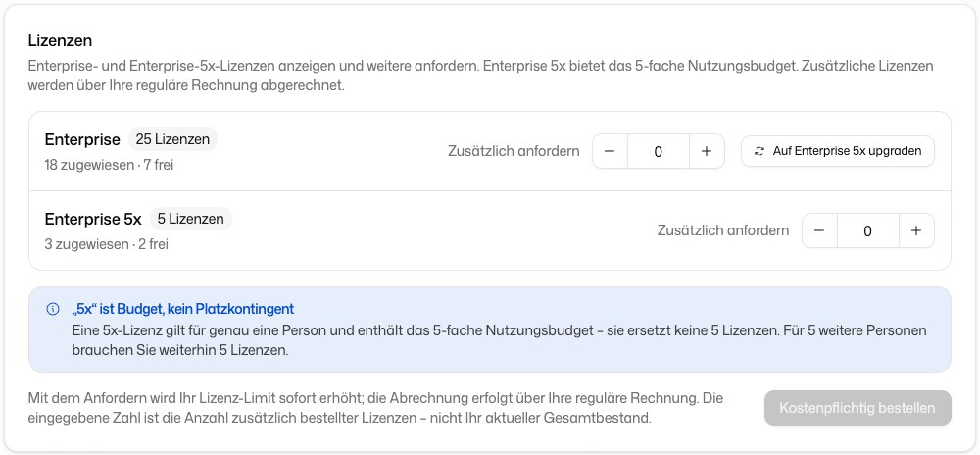Increase additional Enterprise 5x licenses with plus

(x=916, y=230)
